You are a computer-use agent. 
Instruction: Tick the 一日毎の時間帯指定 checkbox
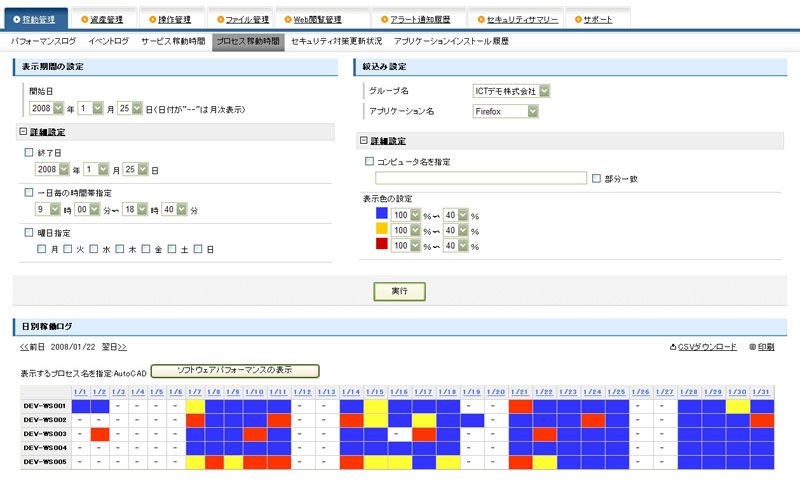(29, 192)
